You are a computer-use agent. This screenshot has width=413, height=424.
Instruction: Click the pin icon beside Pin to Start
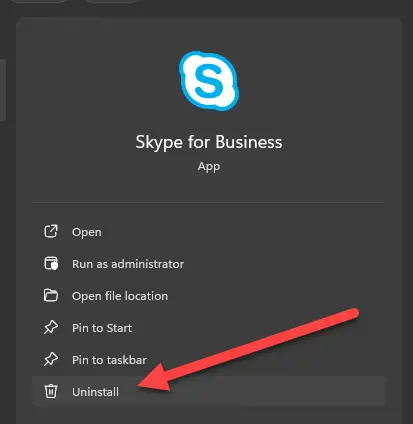[x=51, y=327]
